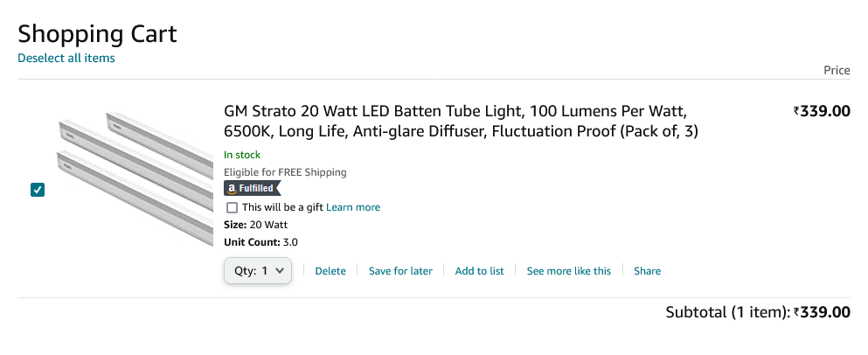Uncheck the selected cart item checkbox
868x355 pixels.
38,190
